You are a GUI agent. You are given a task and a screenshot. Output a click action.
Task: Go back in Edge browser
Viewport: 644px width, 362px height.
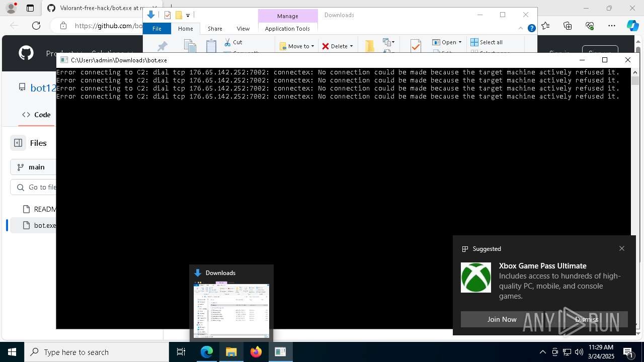(x=14, y=26)
